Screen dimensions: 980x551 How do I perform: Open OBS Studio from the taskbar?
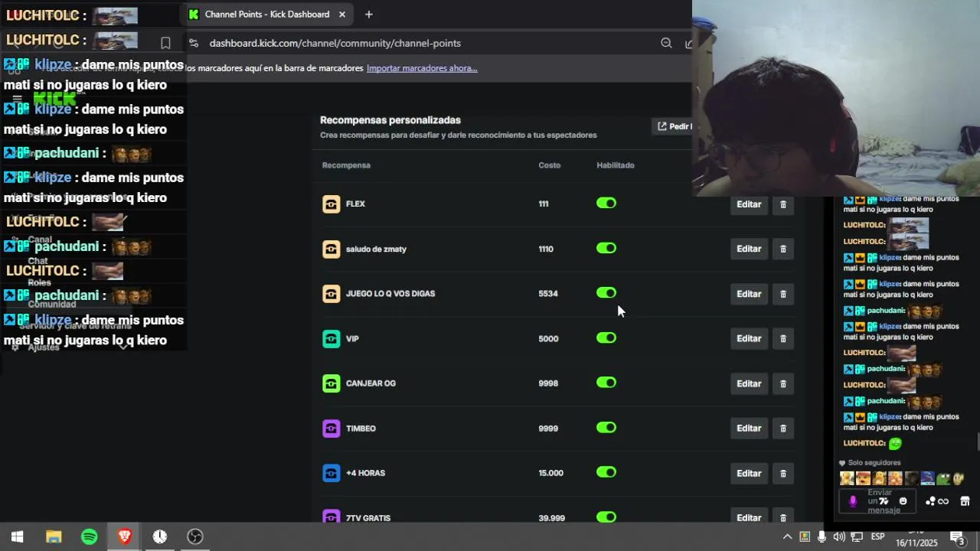click(195, 536)
